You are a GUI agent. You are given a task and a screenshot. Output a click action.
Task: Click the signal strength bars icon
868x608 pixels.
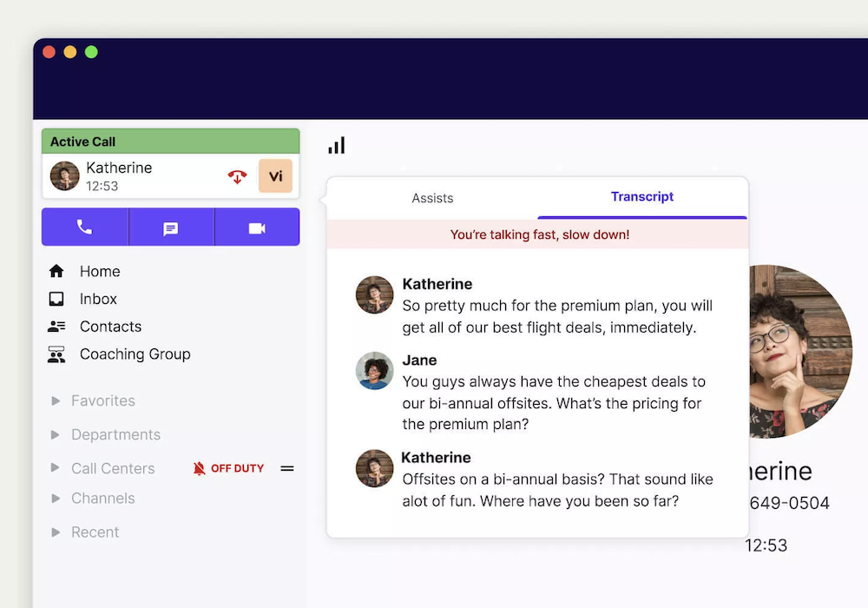337,145
